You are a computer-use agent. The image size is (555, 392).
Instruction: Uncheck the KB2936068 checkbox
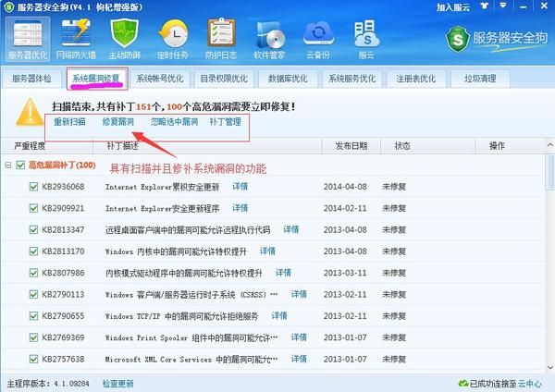point(33,187)
